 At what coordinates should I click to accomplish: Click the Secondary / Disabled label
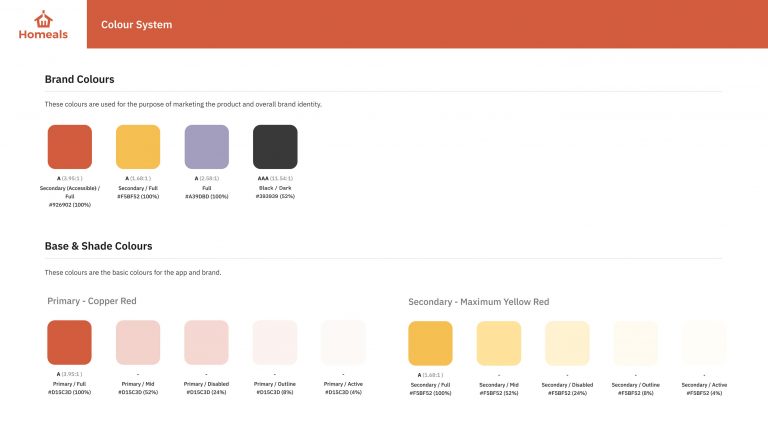click(567, 385)
